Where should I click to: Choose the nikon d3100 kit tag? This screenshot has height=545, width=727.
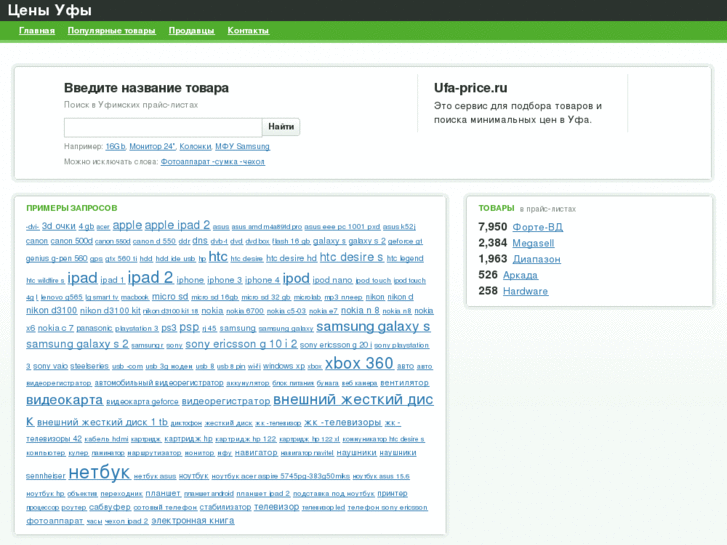pos(110,310)
